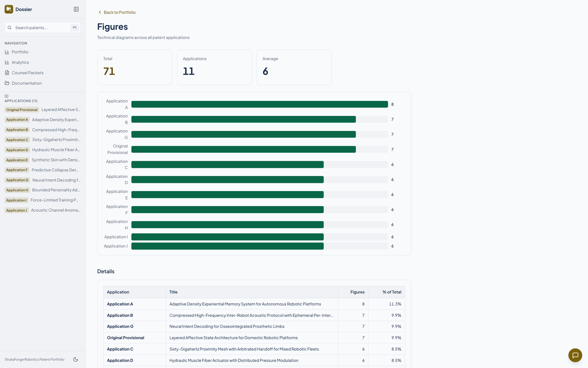Click the Average 6 stat card

294,67
